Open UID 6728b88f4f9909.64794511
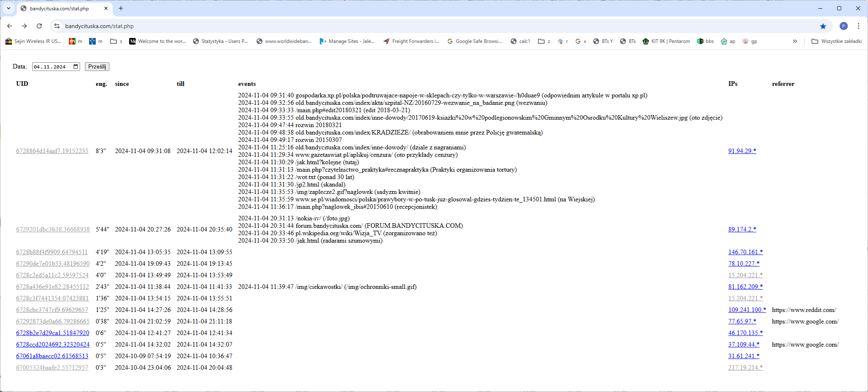868x392 pixels. tap(52, 252)
